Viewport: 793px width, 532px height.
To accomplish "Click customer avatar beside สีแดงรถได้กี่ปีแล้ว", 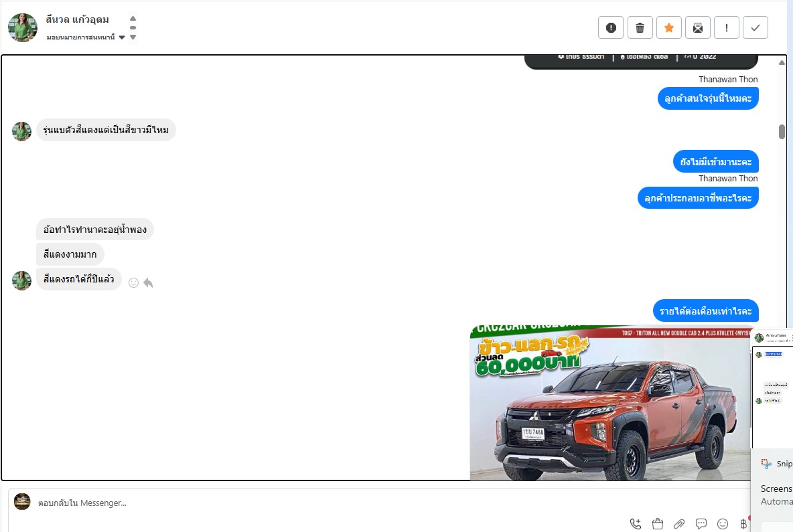I will click(x=21, y=280).
